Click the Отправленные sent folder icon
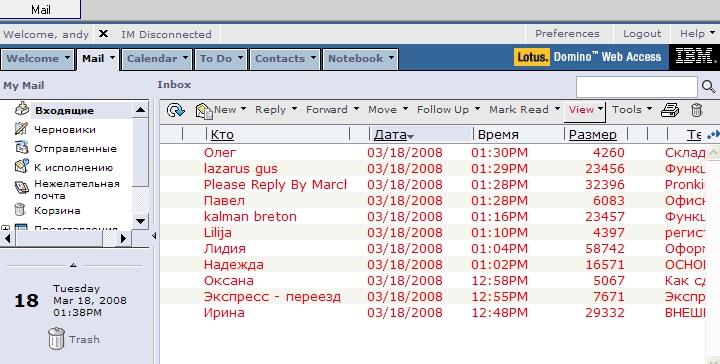 tap(21, 147)
